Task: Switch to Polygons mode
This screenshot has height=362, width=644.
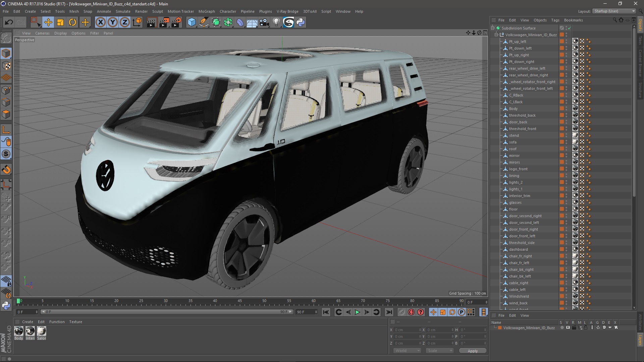Action: [6, 114]
